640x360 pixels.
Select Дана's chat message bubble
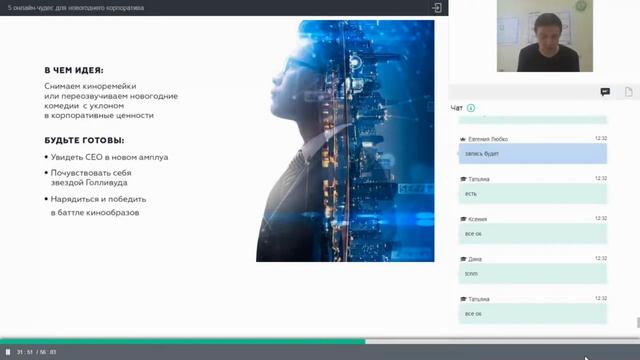(533, 274)
